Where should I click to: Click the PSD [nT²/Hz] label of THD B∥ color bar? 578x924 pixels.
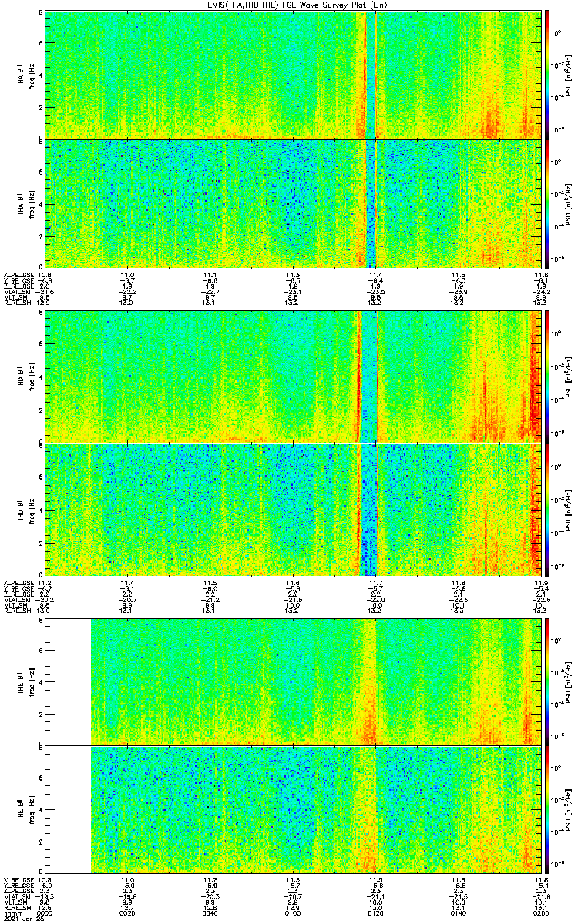[567, 509]
